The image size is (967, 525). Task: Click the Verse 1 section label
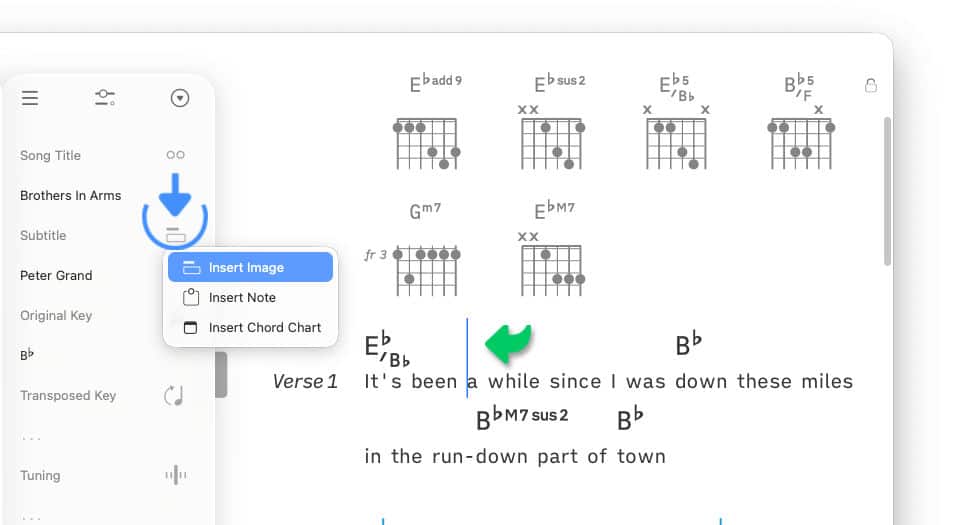pos(305,381)
